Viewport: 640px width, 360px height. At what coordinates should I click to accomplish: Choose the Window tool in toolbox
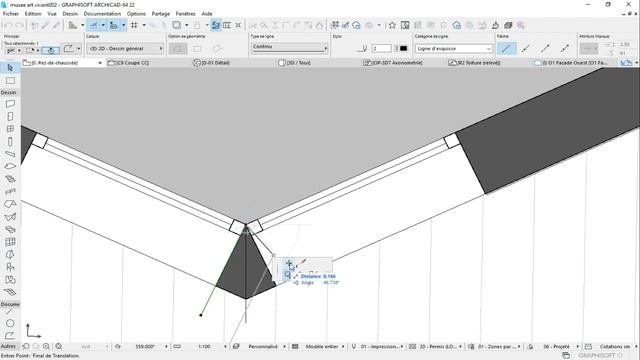(10, 129)
